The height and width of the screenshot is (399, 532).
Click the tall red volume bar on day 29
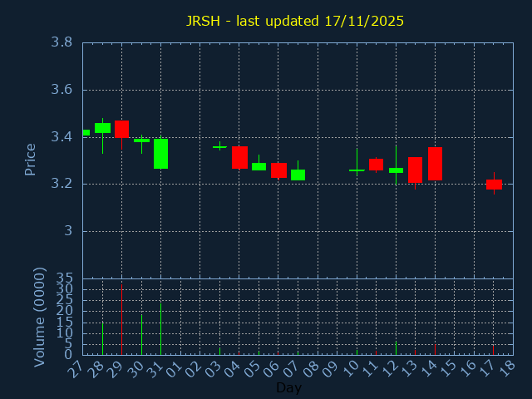121,320
